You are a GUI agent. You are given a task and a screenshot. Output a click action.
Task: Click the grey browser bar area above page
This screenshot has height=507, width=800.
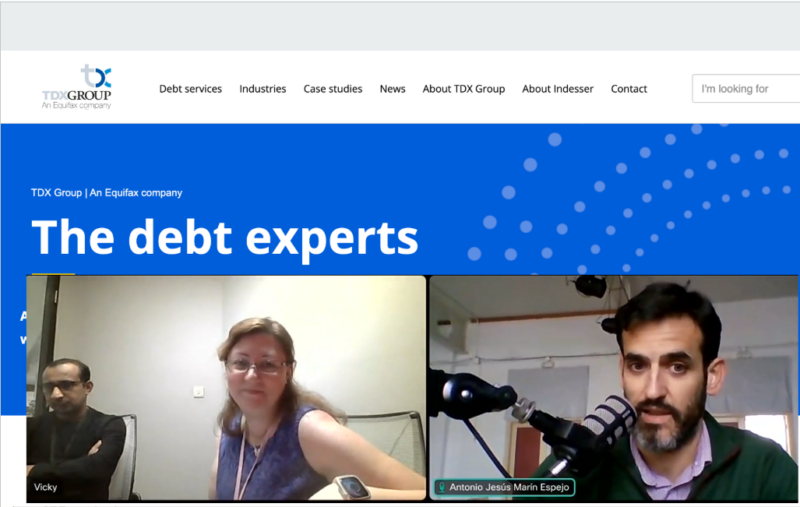pyautogui.click(x=400, y=27)
